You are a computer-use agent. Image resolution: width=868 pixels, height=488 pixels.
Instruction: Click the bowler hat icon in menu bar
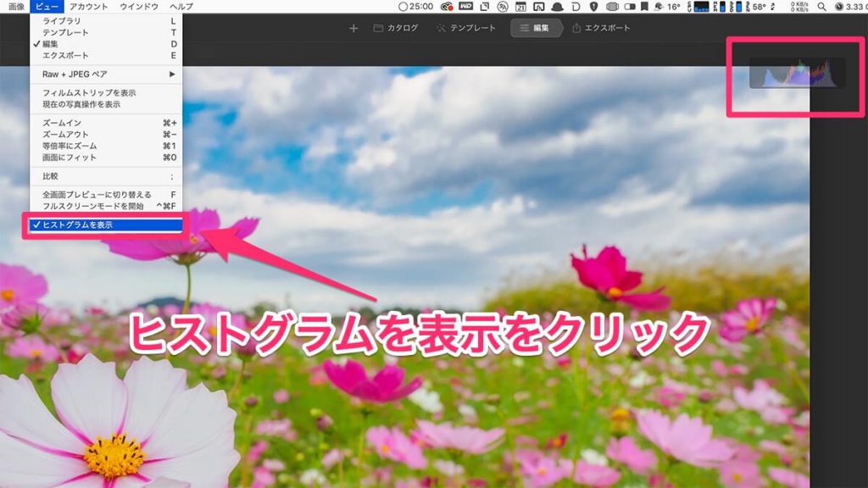(558, 7)
